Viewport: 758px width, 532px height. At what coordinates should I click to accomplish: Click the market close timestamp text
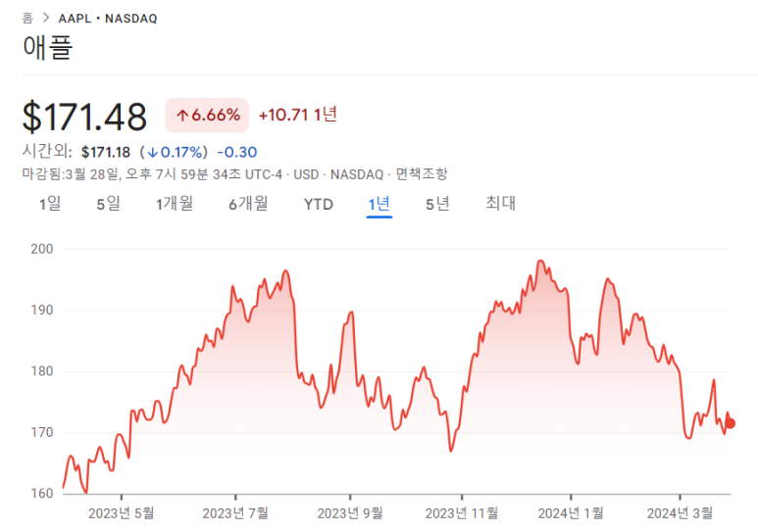point(152,174)
